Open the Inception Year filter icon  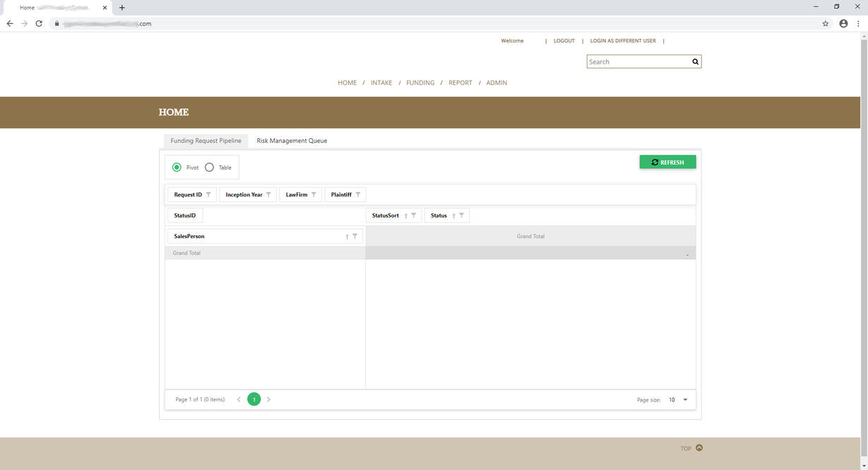268,195
